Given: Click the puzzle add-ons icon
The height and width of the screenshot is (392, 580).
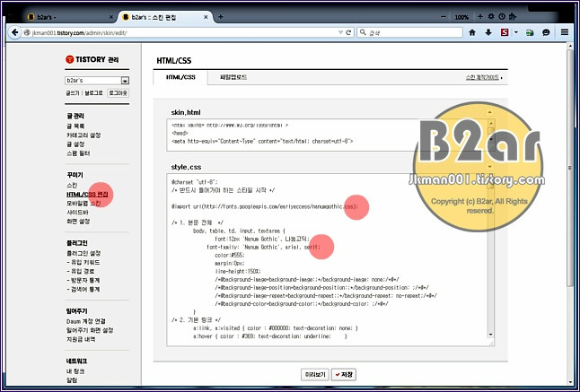Looking at the screenshot, I should click(x=513, y=17).
